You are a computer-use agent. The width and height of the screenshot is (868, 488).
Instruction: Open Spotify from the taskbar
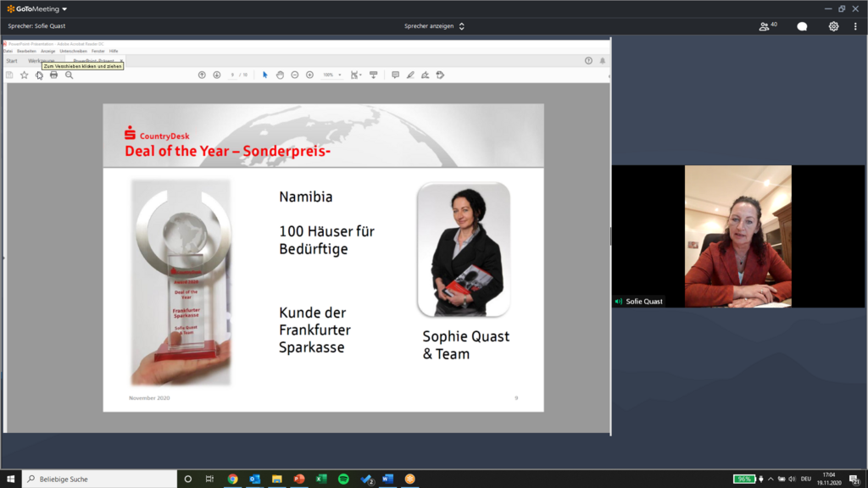pyautogui.click(x=343, y=479)
